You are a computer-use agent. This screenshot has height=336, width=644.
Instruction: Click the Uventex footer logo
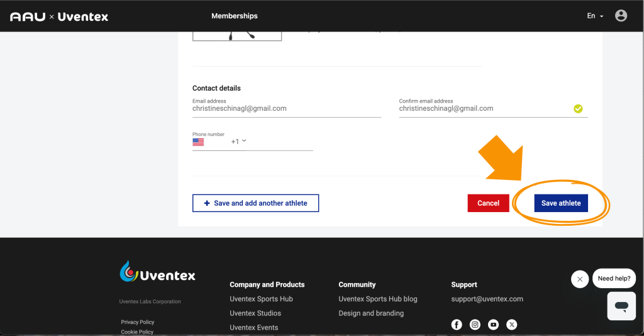coord(158,272)
